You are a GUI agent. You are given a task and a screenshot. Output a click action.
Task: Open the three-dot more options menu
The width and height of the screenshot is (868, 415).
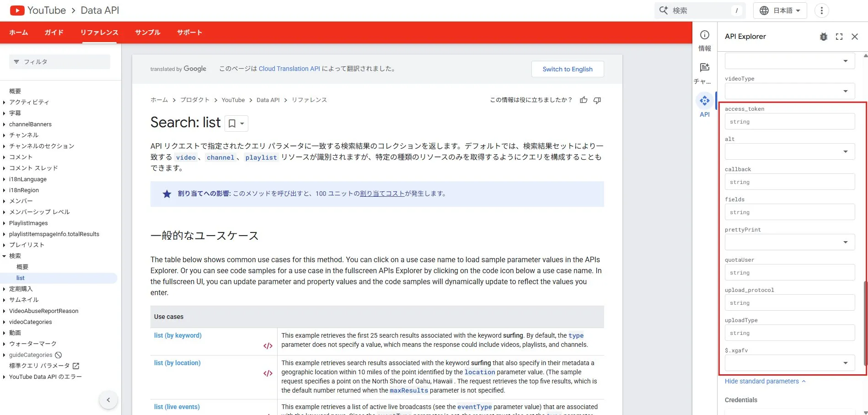click(x=821, y=11)
